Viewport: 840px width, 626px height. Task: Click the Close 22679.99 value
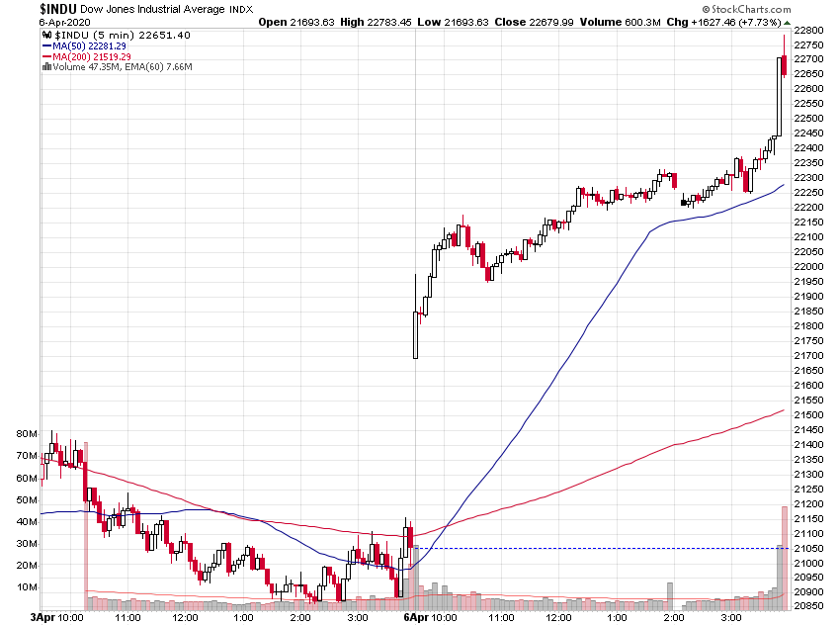pos(534,23)
